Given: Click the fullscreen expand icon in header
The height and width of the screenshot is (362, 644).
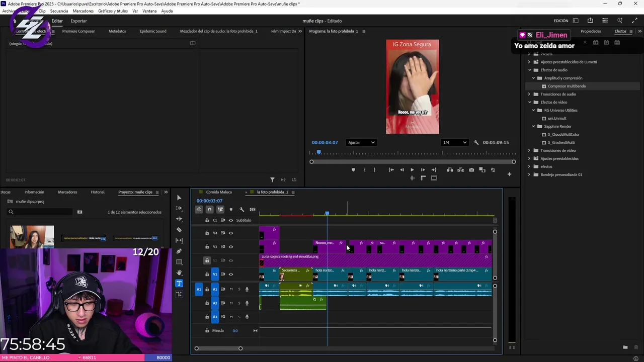Looking at the screenshot, I should point(634,21).
